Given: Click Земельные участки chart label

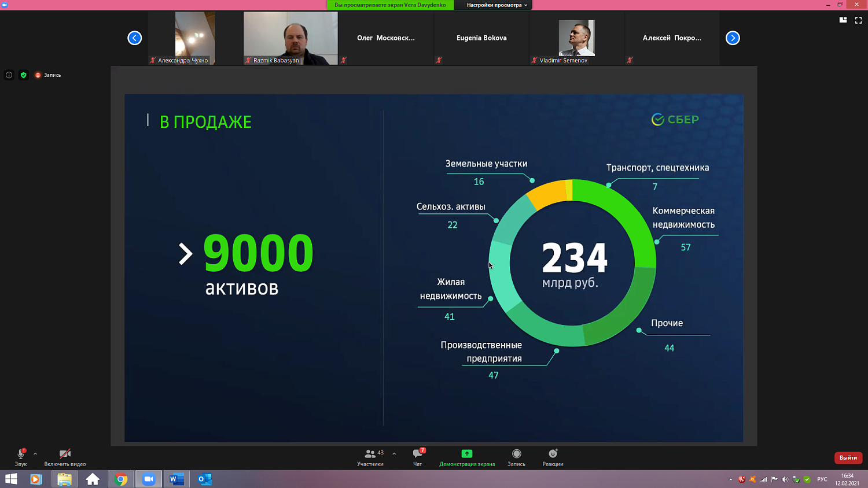Looking at the screenshot, I should click(486, 164).
